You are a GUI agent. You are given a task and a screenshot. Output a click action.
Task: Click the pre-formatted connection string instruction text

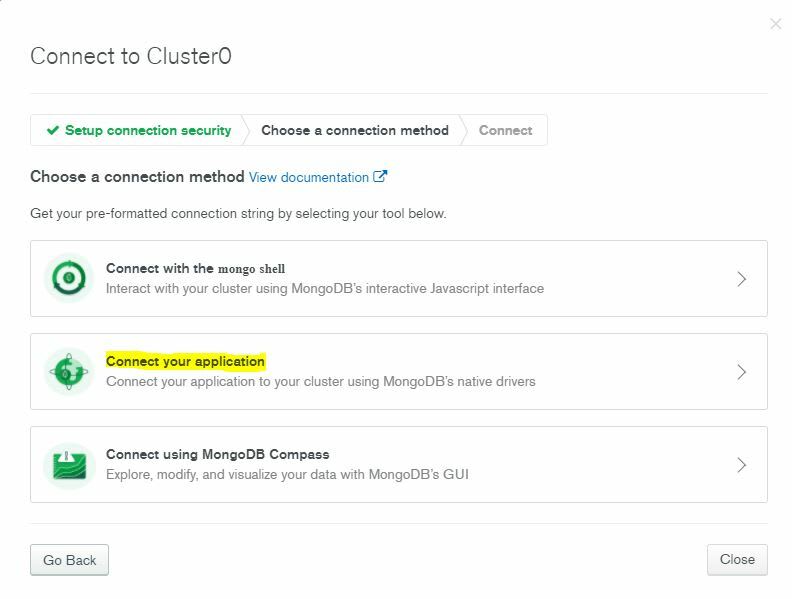238,214
